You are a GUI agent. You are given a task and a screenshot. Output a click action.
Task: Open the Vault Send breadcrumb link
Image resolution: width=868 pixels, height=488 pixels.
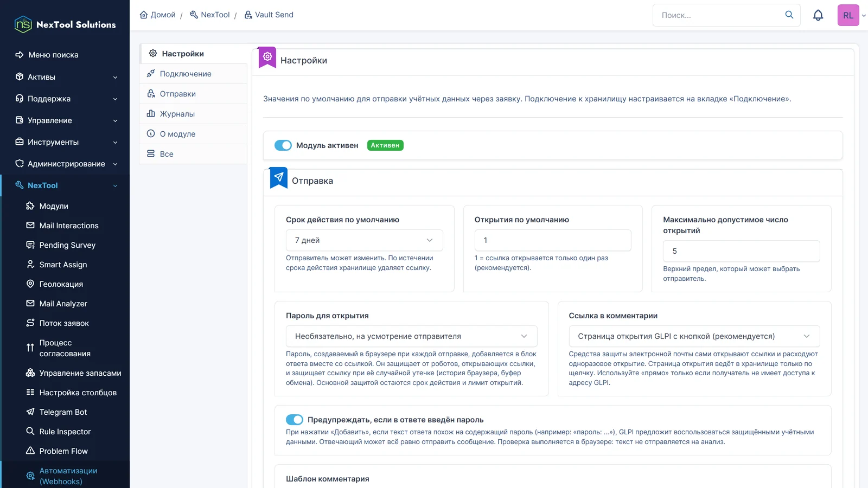click(x=269, y=15)
